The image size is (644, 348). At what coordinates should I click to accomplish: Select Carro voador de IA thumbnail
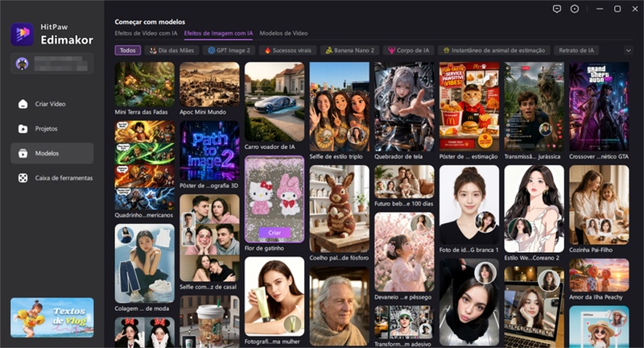(x=275, y=101)
